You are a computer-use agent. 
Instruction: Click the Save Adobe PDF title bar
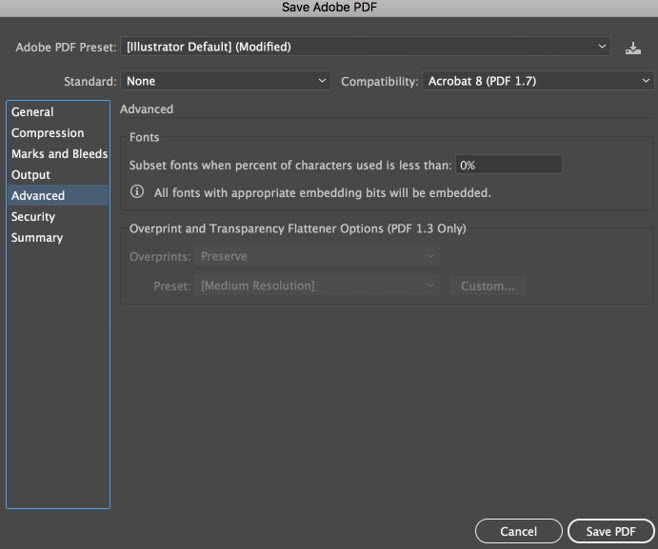(x=329, y=8)
